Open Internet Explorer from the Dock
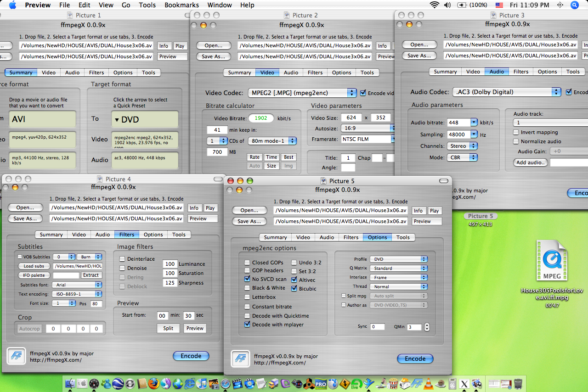The height and width of the screenshot is (392, 588). [189, 383]
